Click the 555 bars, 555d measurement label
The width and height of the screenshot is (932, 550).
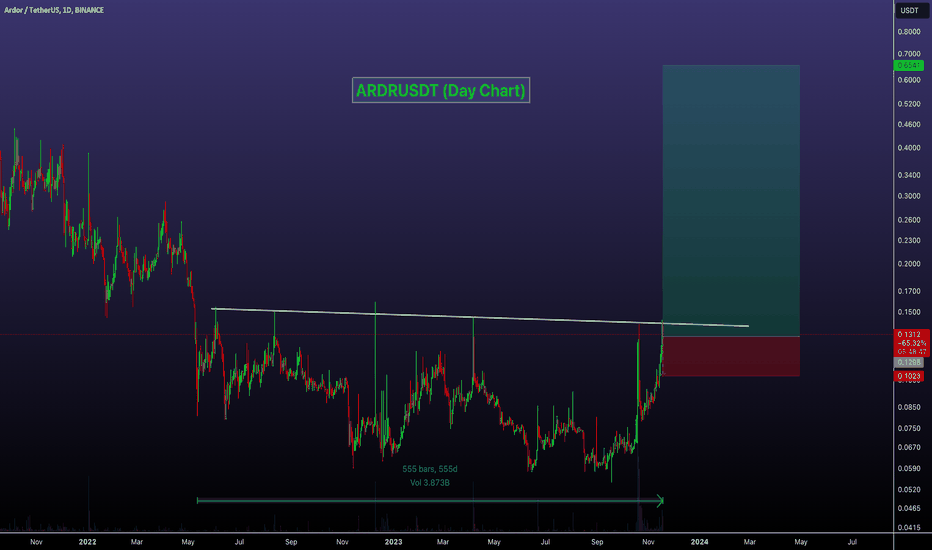coord(430,469)
